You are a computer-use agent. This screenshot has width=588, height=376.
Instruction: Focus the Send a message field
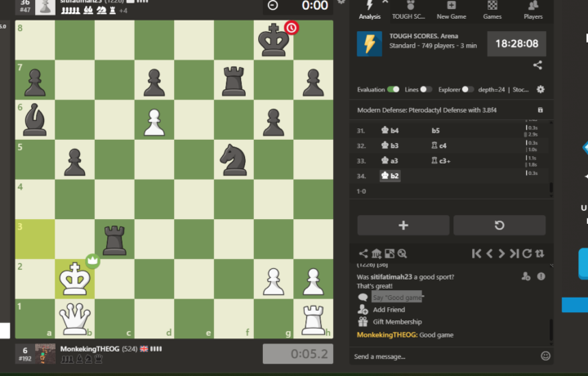pos(444,356)
